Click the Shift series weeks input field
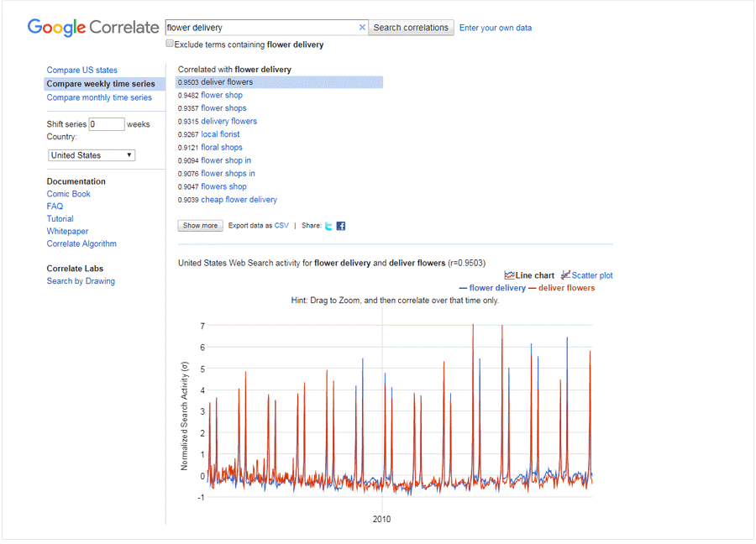The image size is (756, 544). tap(107, 124)
